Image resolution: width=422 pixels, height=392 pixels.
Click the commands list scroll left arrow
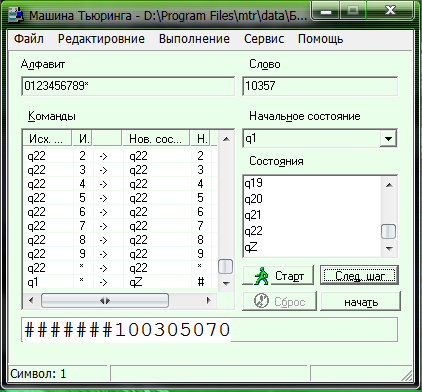[x=31, y=301]
